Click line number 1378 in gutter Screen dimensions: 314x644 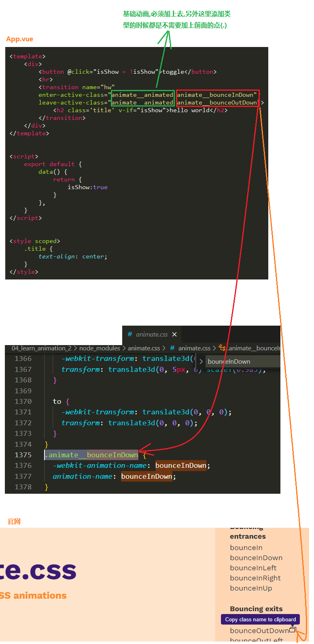23,487
